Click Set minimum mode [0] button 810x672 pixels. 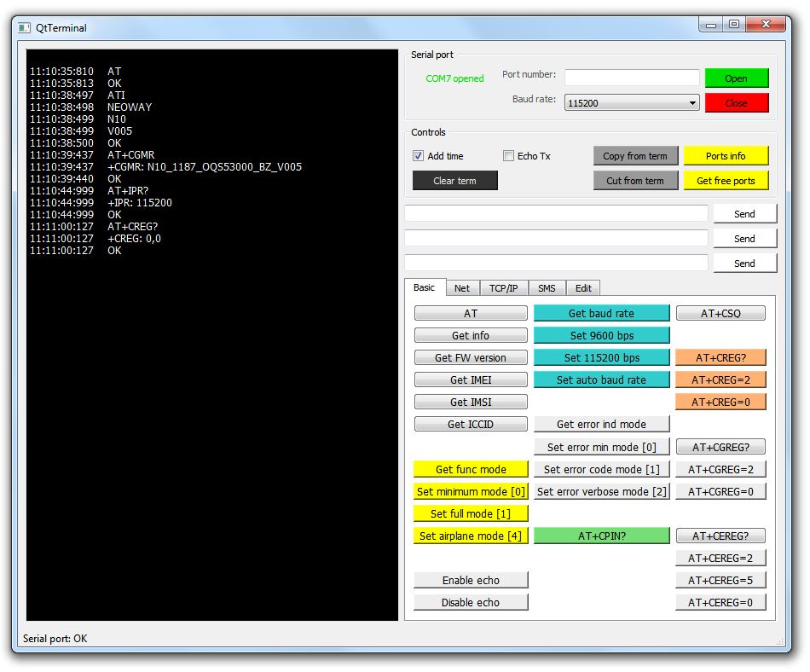472,492
